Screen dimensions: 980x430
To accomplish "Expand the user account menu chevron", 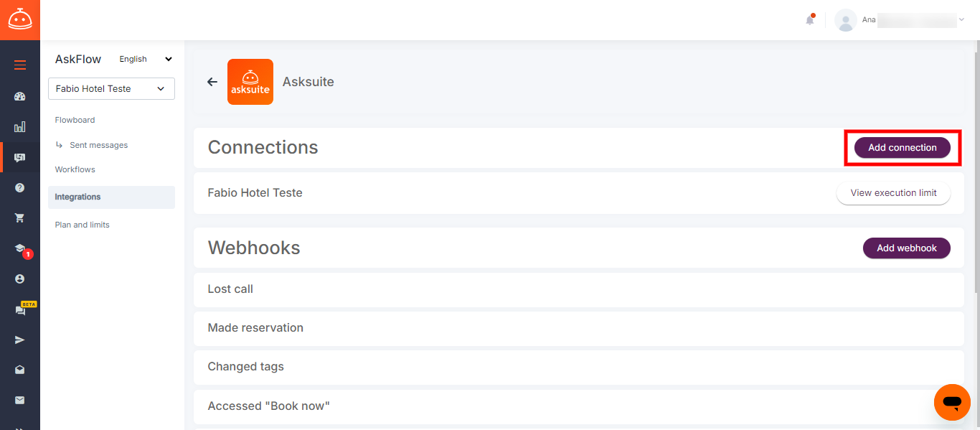I will (961, 19).
